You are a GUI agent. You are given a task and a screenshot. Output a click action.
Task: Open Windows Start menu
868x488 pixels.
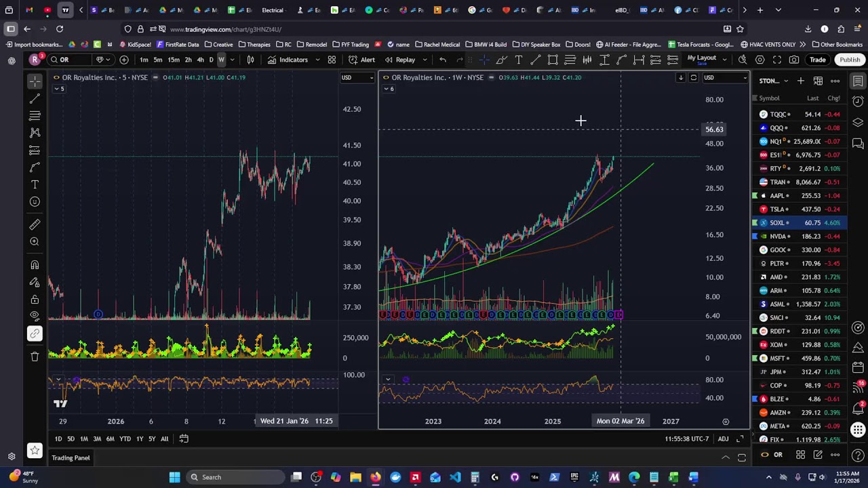[174, 477]
